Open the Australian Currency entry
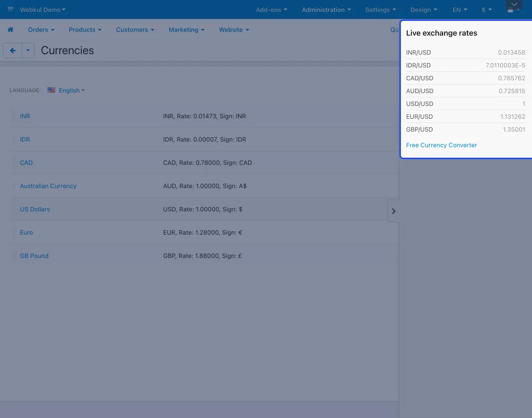This screenshot has height=418, width=532. point(48,186)
